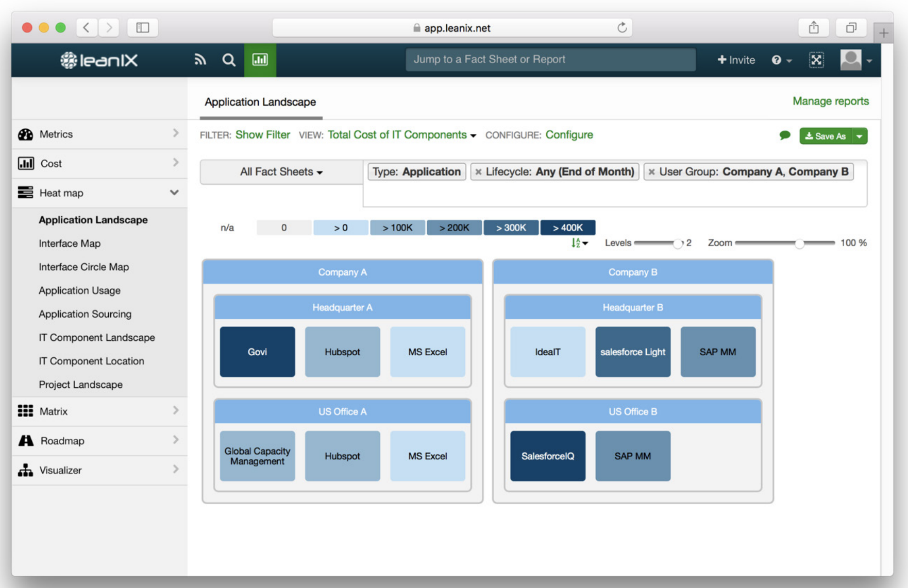This screenshot has width=908, height=588.
Task: Open the RSS news feed icon
Action: [x=200, y=60]
